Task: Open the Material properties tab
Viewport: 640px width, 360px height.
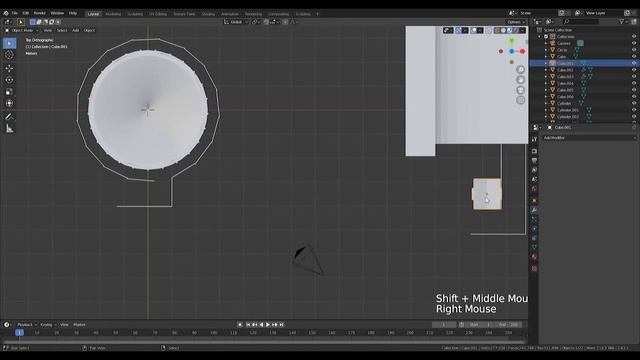Action: coord(534,257)
